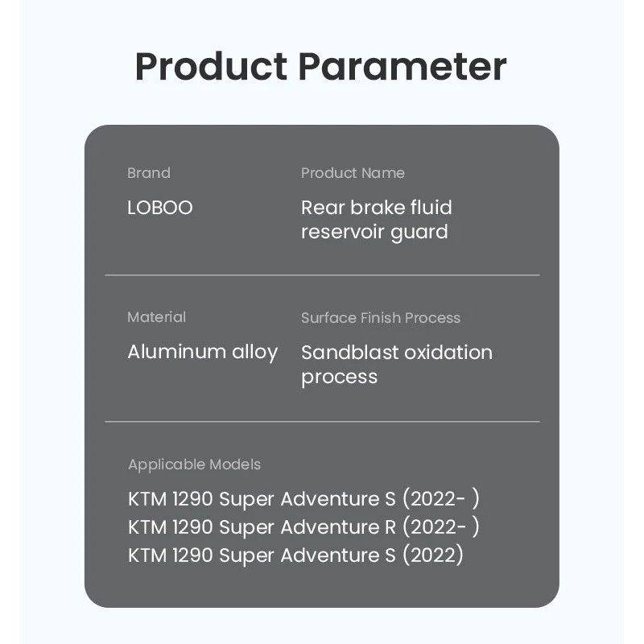Click the Aluminum alloy value
Viewport: 644px width, 644px height.
(203, 353)
